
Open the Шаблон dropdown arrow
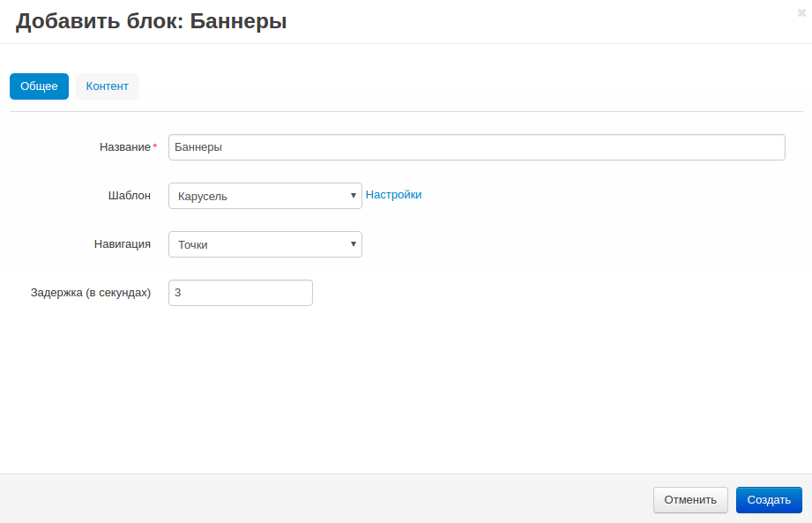352,195
